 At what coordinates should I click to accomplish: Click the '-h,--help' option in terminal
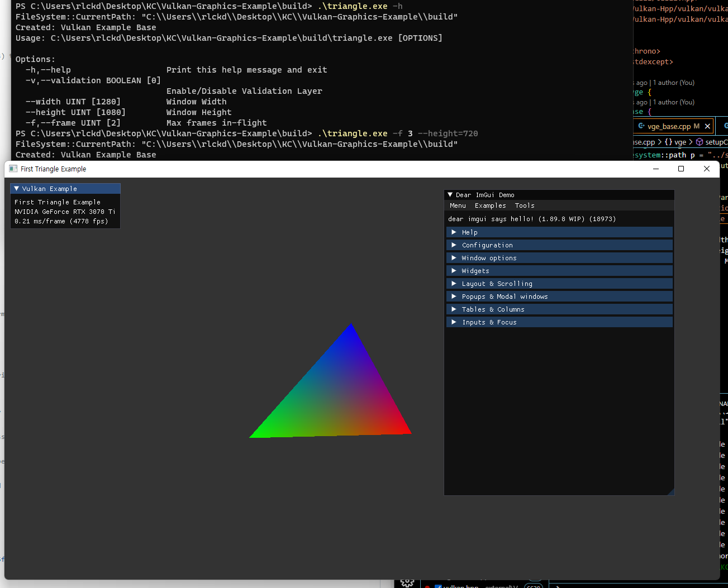pyautogui.click(x=48, y=70)
